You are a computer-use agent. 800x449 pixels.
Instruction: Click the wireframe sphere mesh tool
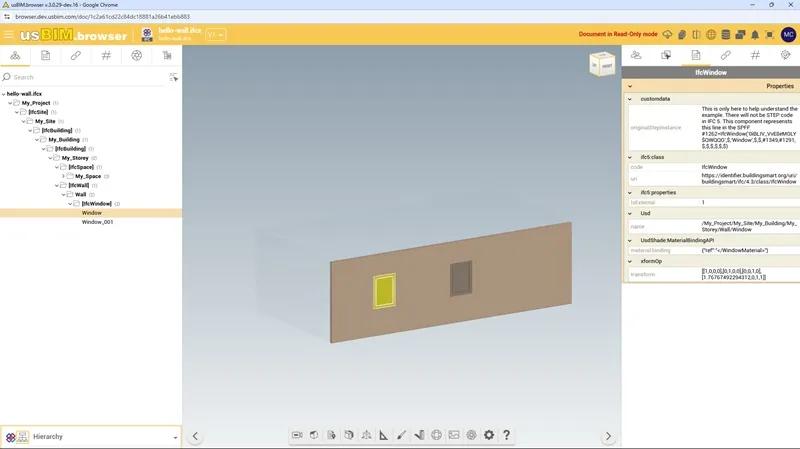tap(471, 435)
